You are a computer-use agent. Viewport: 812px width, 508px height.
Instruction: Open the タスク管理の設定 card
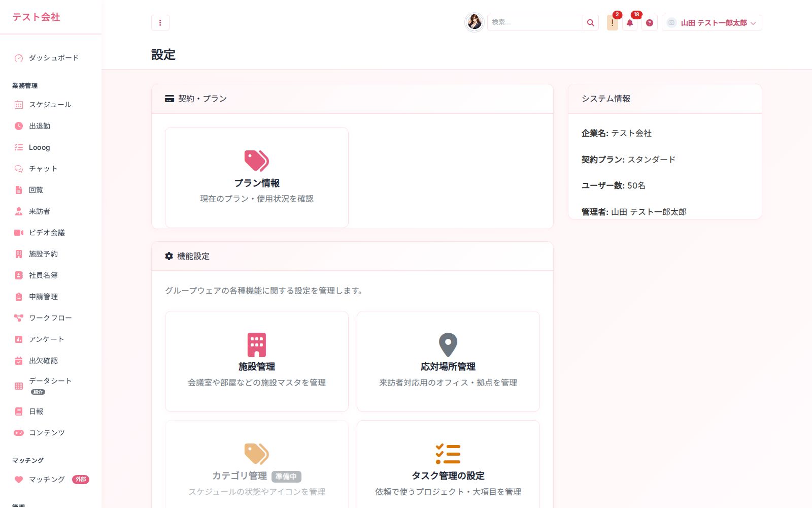tap(448, 464)
